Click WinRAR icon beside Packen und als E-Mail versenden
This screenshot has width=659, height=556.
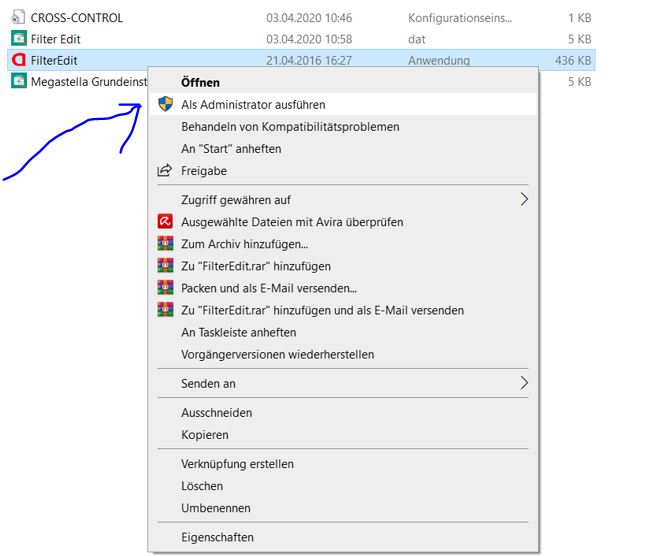click(165, 288)
